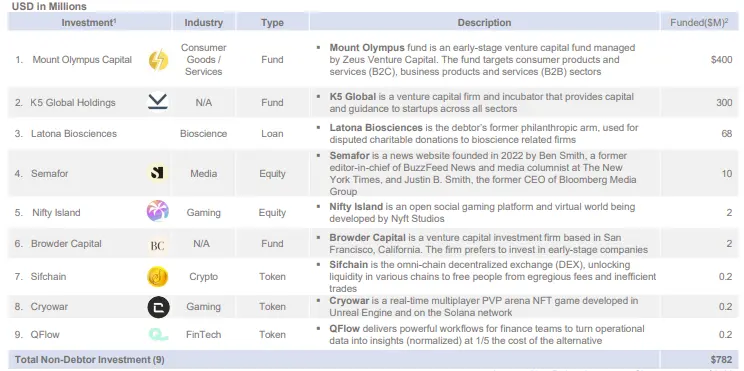Select the Funded($M) column header

tap(699, 22)
